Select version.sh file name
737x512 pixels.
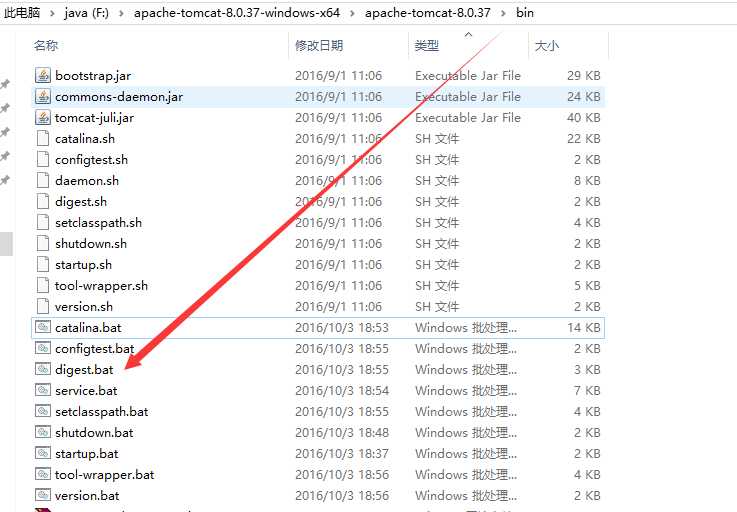(84, 307)
